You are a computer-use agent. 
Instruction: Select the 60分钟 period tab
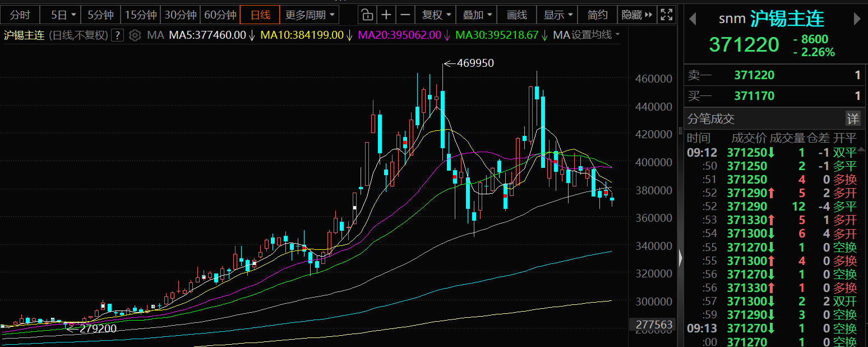[220, 15]
